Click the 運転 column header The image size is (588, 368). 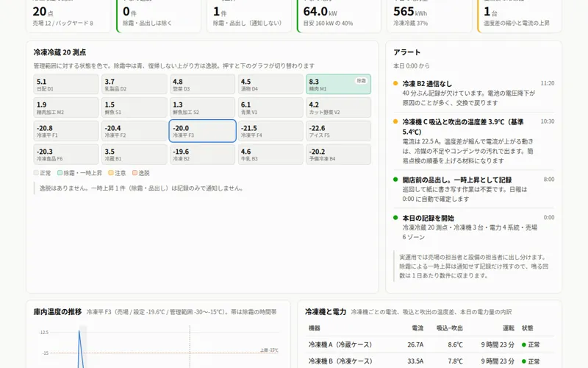(509, 328)
